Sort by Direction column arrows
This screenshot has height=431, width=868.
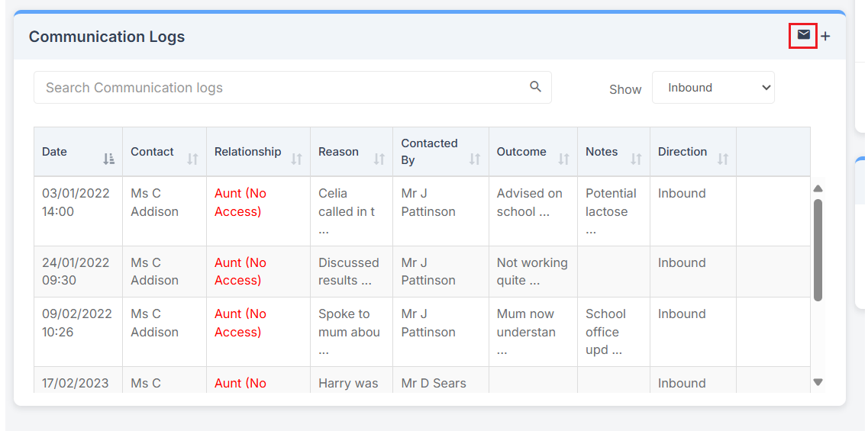click(723, 159)
